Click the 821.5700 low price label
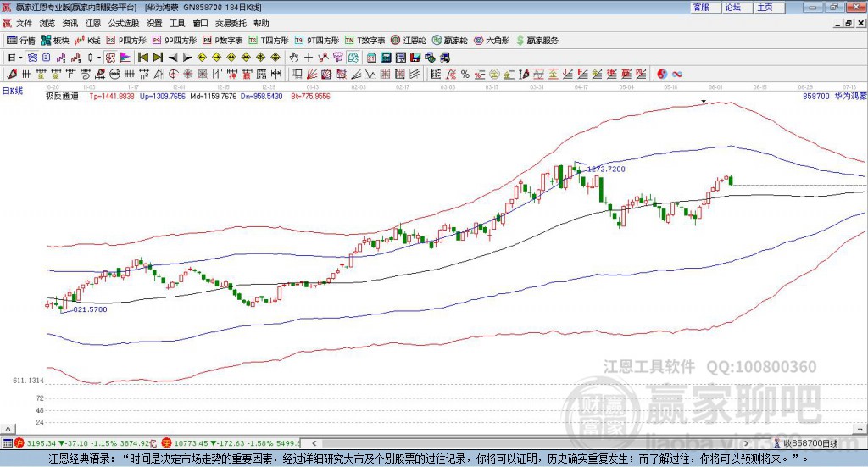 click(x=90, y=309)
